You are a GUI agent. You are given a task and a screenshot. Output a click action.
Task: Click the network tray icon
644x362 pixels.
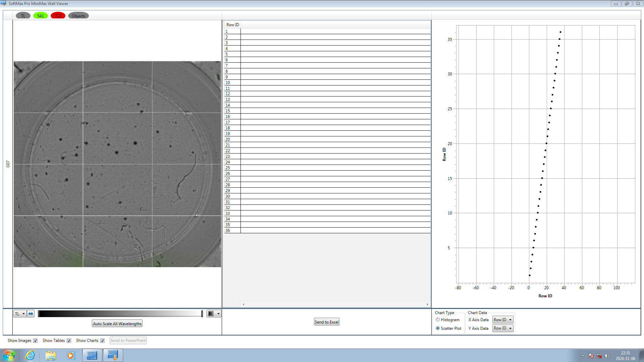coord(599,356)
